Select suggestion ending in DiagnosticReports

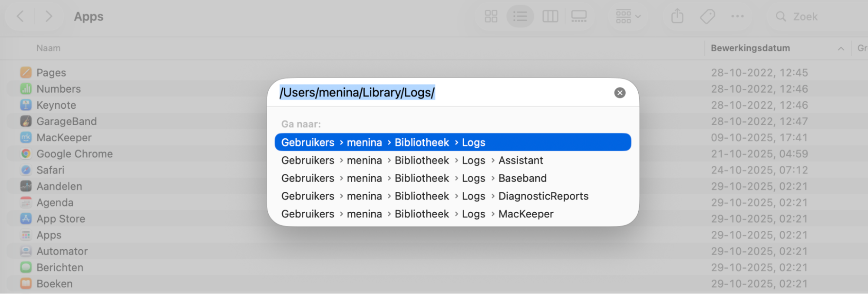coord(453,196)
